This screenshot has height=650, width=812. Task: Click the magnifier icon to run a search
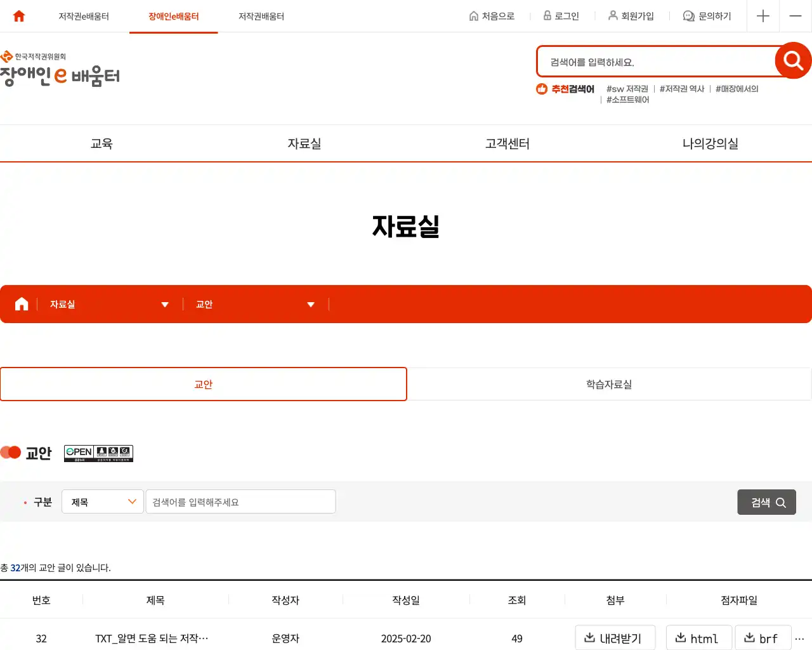click(792, 61)
